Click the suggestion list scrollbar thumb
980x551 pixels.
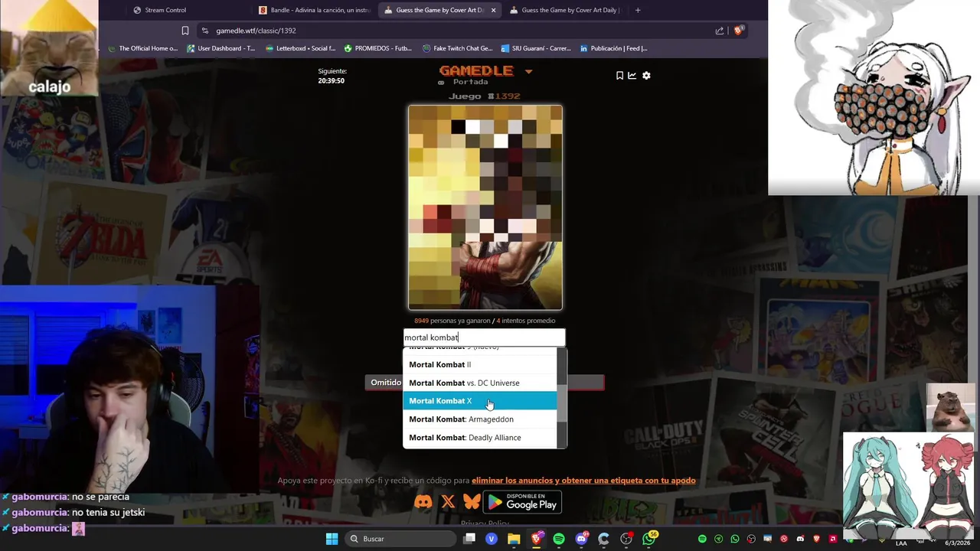click(x=562, y=404)
